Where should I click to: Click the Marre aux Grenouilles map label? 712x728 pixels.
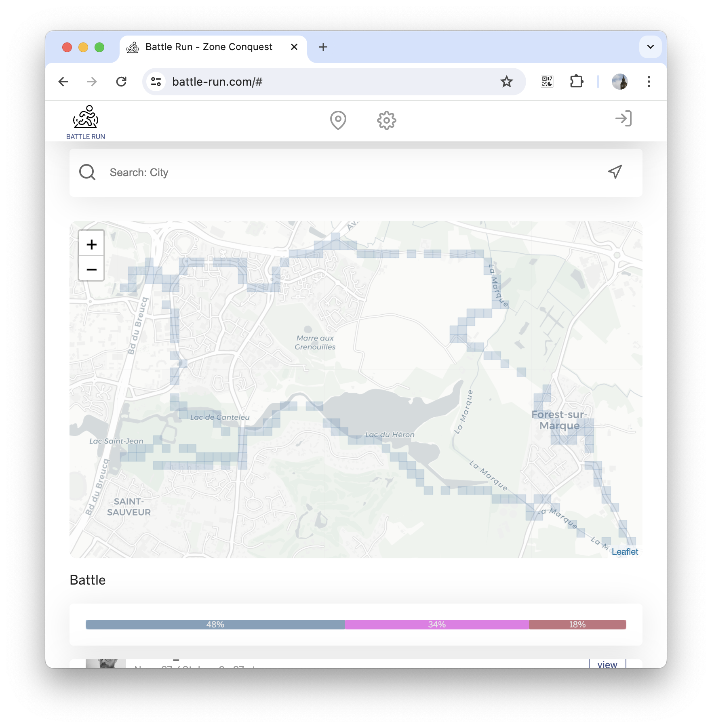tap(315, 343)
